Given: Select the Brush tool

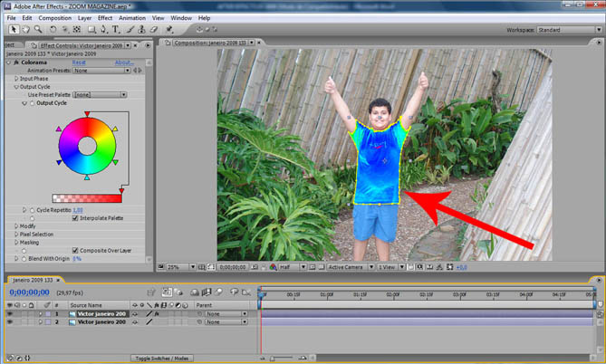Looking at the screenshot, I should [x=130, y=29].
